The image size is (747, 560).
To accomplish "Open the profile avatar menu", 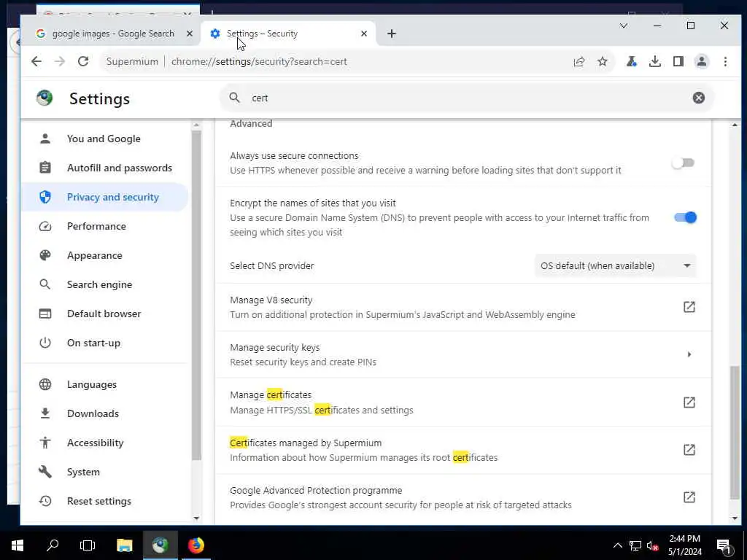I will pyautogui.click(x=702, y=61).
